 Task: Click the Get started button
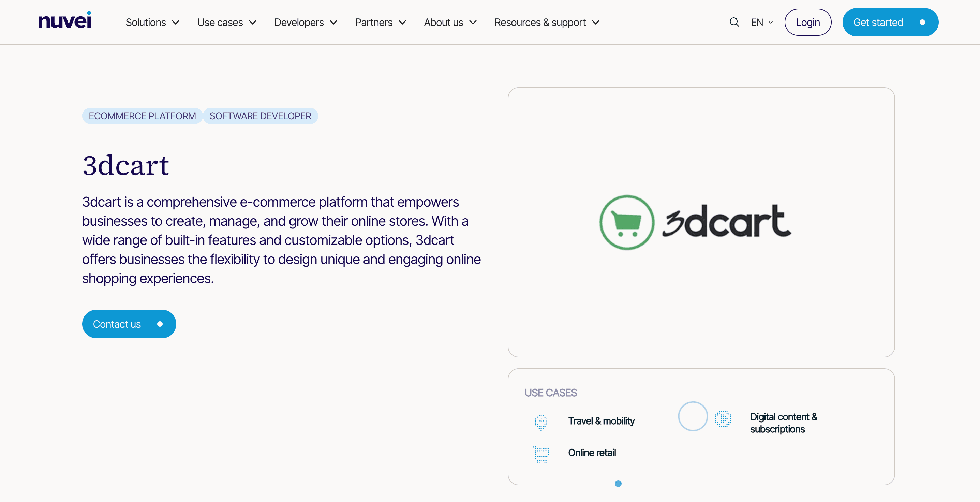click(x=890, y=23)
